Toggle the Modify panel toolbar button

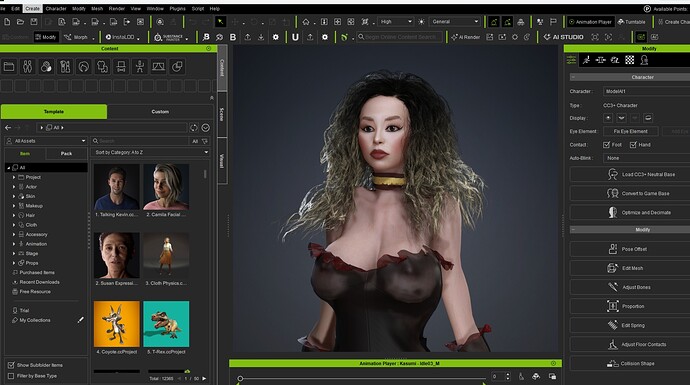(46, 37)
